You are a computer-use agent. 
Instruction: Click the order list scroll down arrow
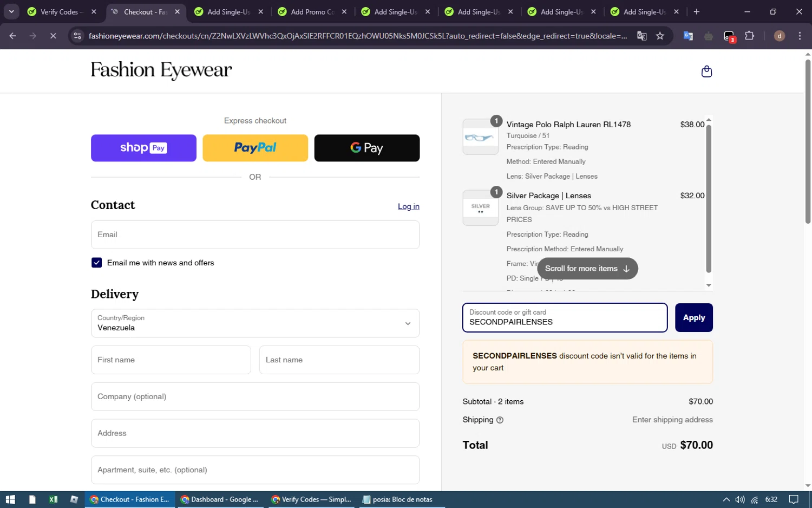709,285
